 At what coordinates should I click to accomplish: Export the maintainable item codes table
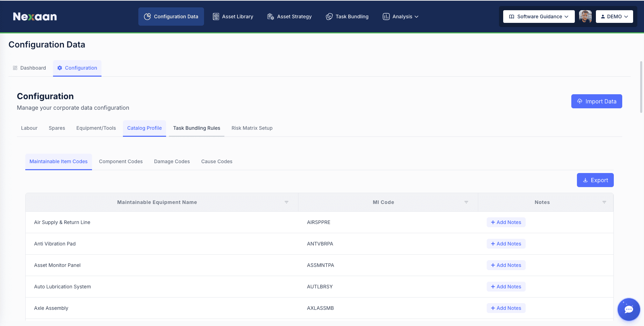pyautogui.click(x=595, y=180)
